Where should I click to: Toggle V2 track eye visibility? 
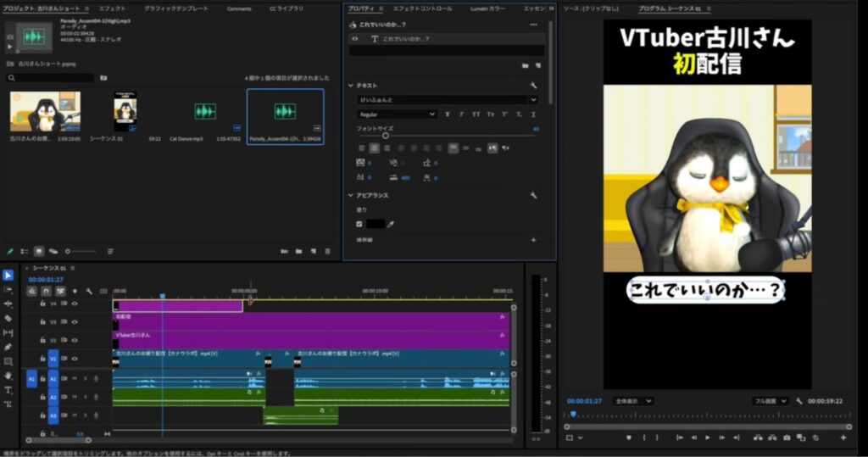[x=75, y=340]
